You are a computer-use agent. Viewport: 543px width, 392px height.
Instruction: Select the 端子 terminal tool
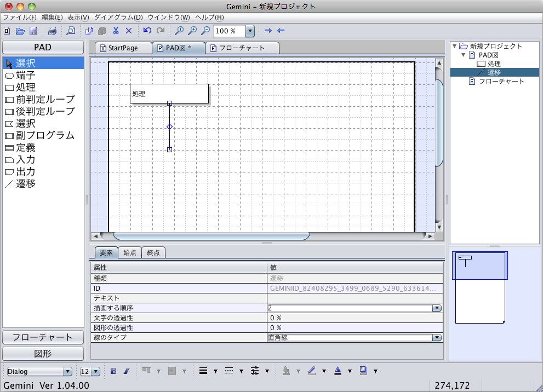pyautogui.click(x=43, y=75)
